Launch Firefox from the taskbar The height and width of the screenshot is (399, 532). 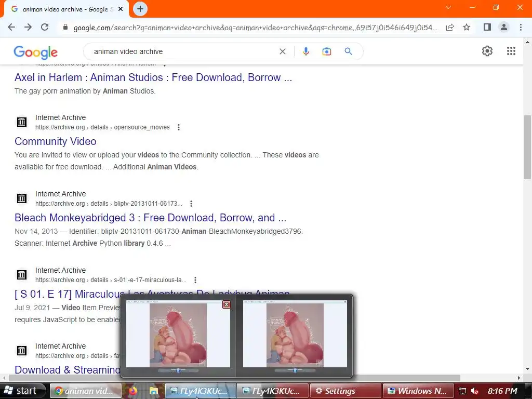tap(133, 391)
